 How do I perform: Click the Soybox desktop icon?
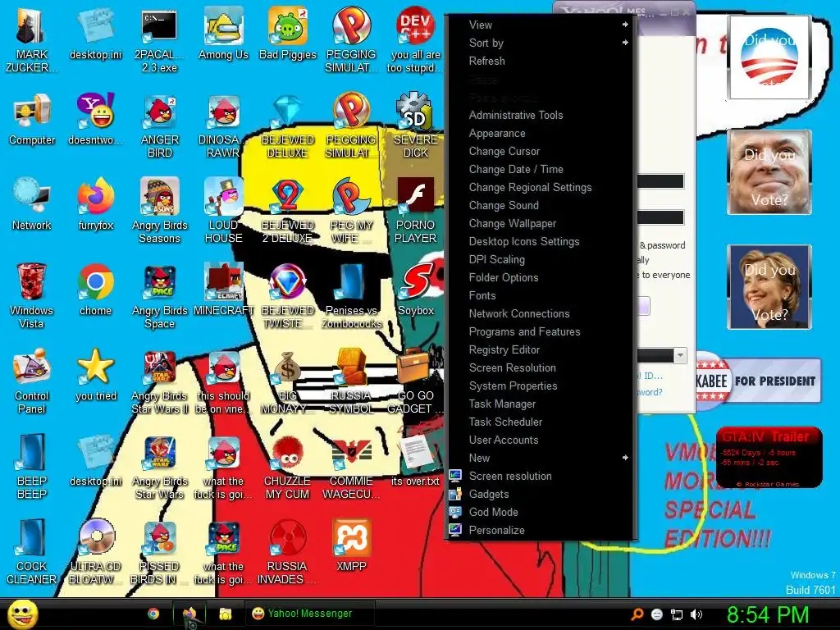[416, 290]
